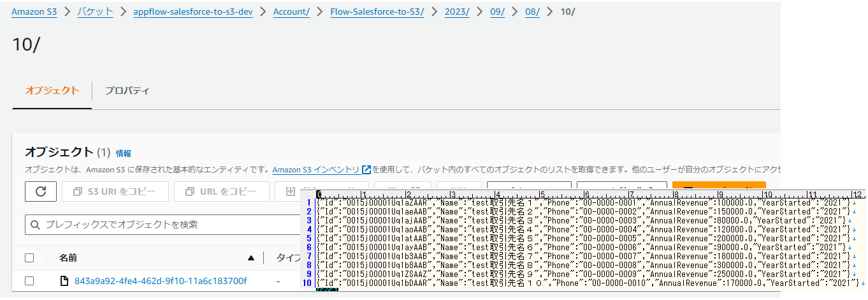Click line number 10 in text editor
Image resolution: width=868 pixels, height=300 pixels.
coord(307,283)
